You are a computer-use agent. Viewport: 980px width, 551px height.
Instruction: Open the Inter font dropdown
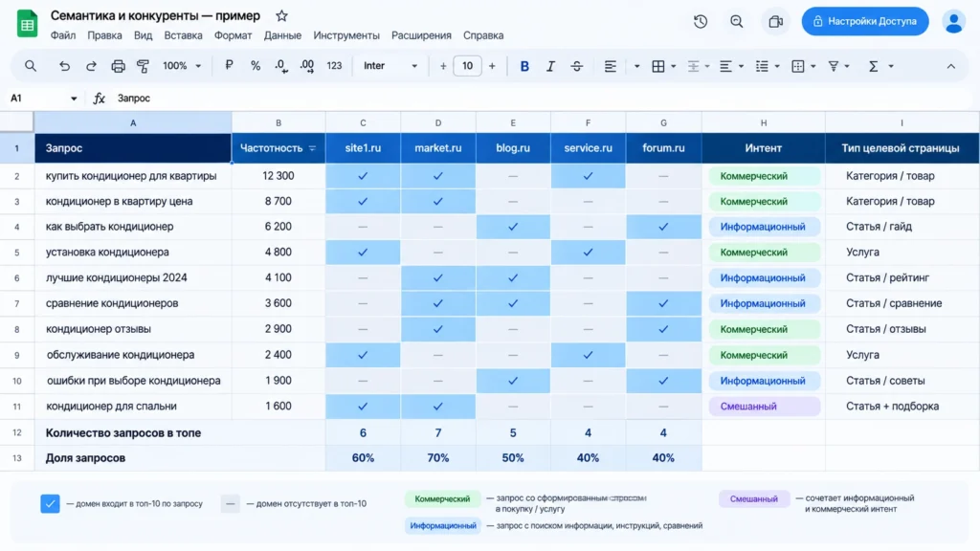390,66
